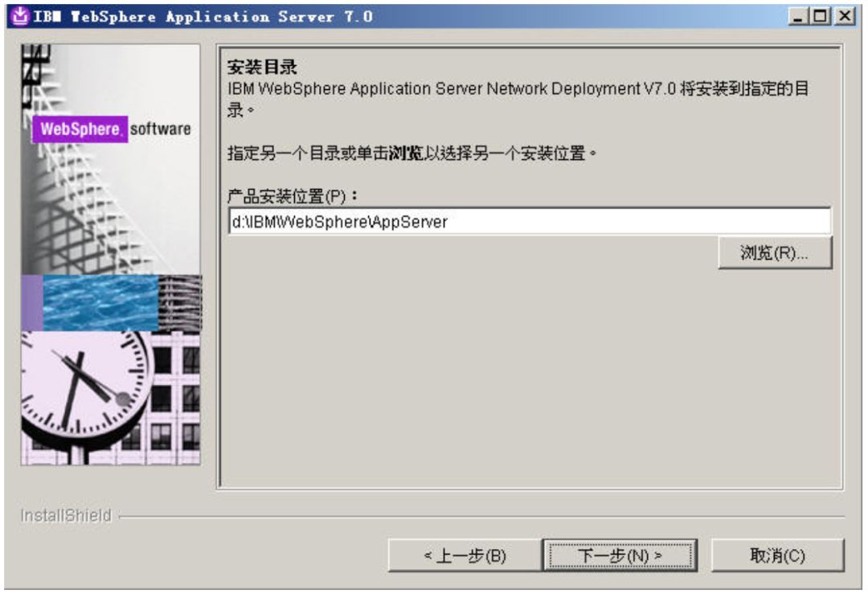This screenshot has height=594, width=868.
Task: Cancel installation with the 取消(C) button
Action: coord(778,555)
